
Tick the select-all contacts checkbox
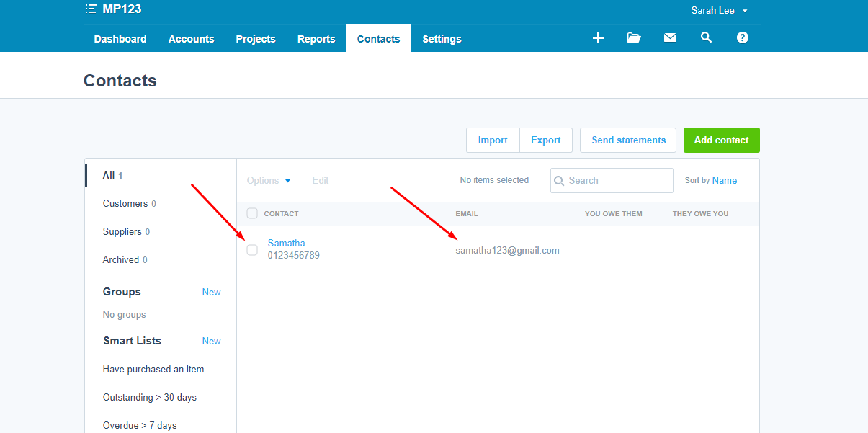[252, 213]
